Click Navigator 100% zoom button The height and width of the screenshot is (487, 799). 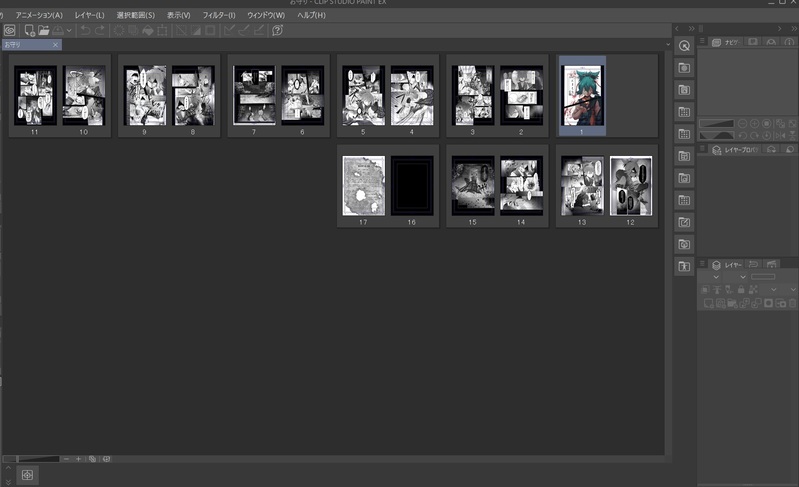click(766, 123)
